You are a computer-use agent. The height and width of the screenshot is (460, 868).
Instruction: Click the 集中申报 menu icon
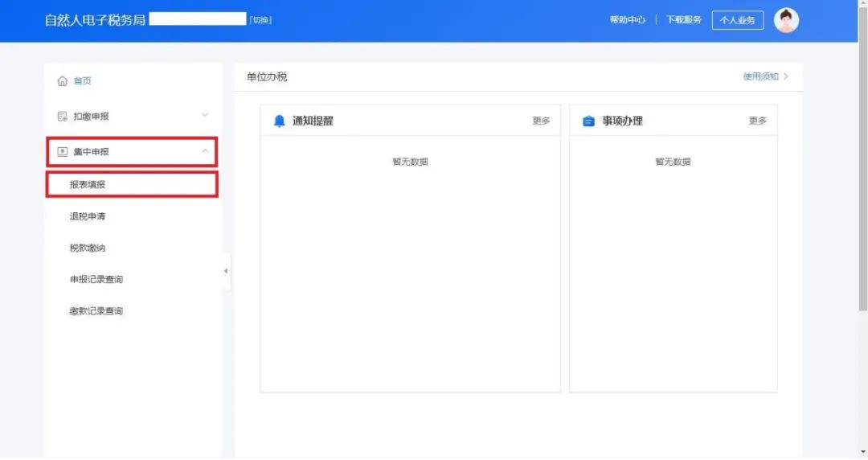(x=62, y=151)
